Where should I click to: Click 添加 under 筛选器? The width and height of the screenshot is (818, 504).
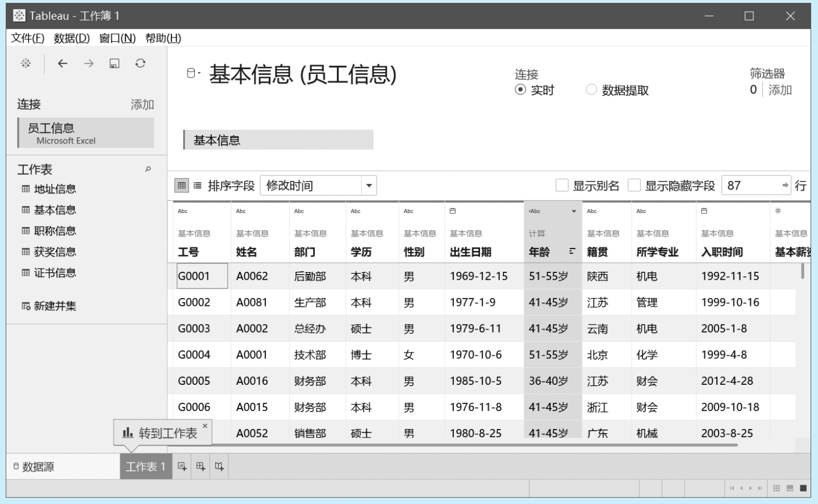[x=780, y=90]
